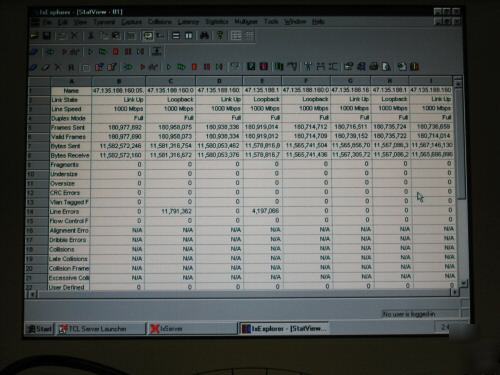Image resolution: width=500 pixels, height=375 pixels.
Task: Open the Capture menu
Action: click(131, 22)
